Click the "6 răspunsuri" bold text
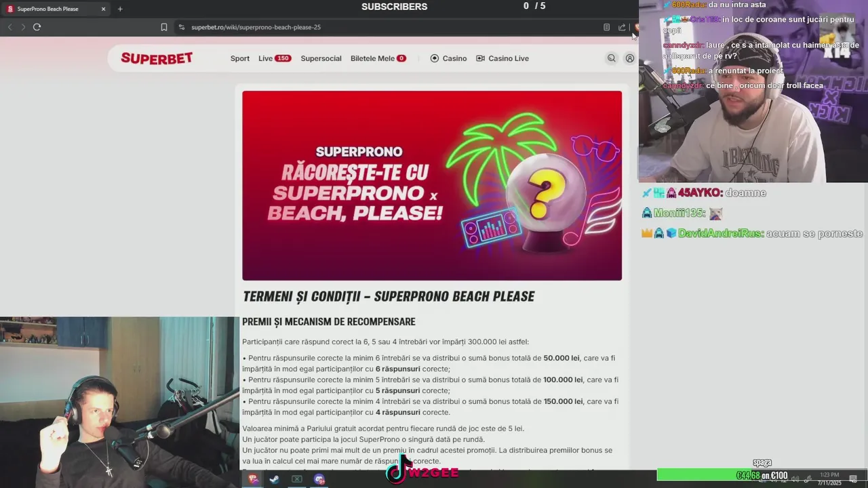Viewport: 868px width, 488px height. [x=397, y=369]
